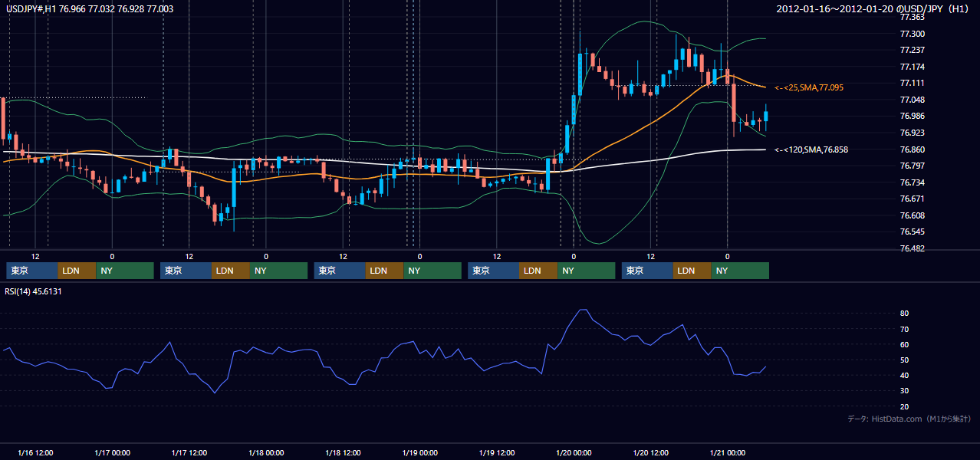
Task: Click the NY session block for 1/20
Action: (x=741, y=271)
